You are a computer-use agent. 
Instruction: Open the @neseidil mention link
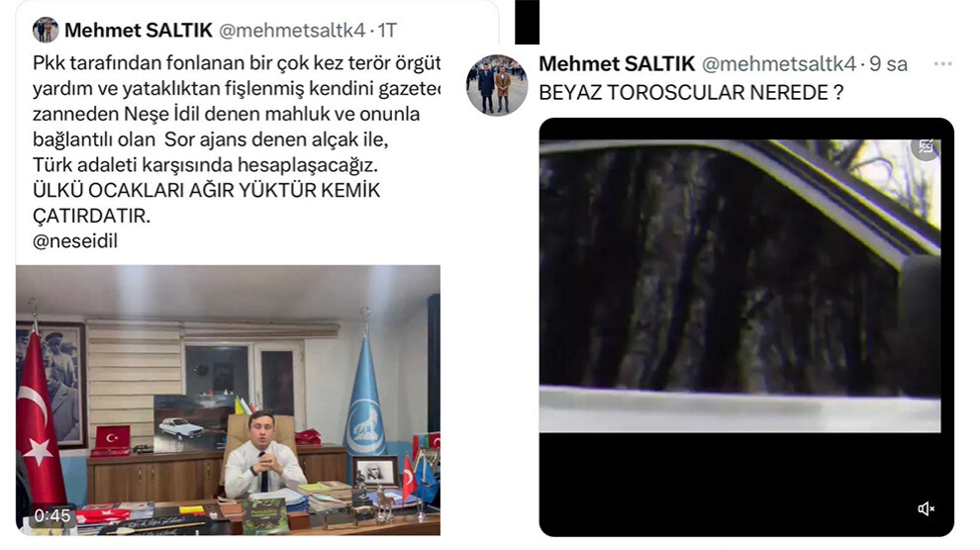click(75, 241)
